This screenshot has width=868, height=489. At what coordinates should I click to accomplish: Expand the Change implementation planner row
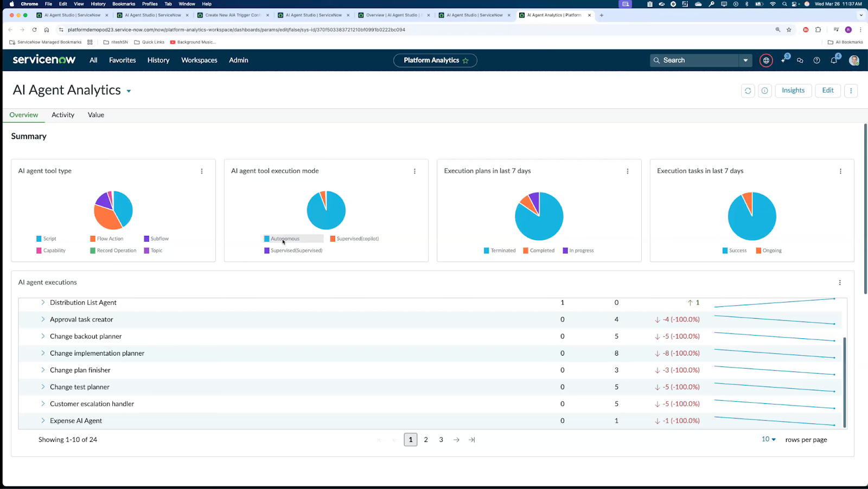43,353
